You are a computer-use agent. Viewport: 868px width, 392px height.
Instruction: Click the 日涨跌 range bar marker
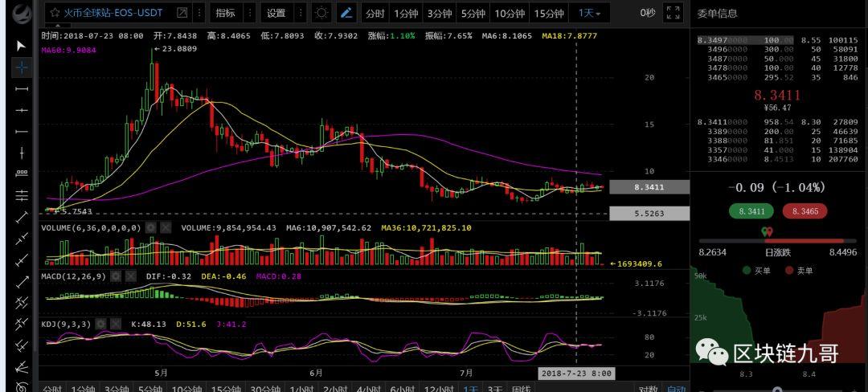click(x=768, y=231)
